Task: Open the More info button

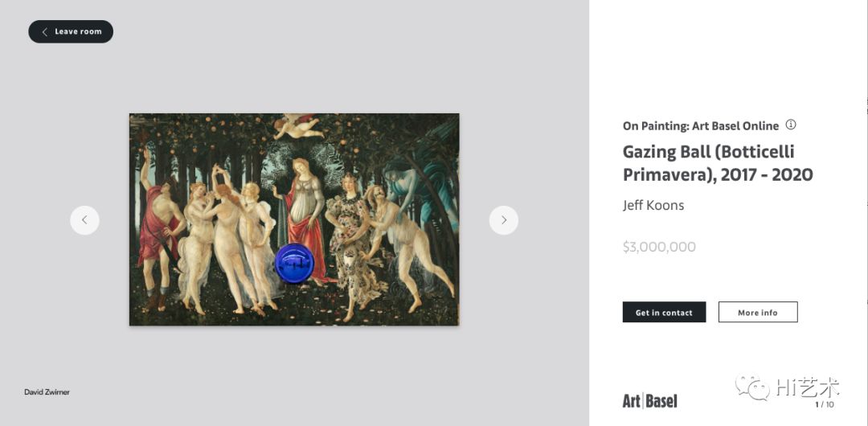Action: point(758,312)
